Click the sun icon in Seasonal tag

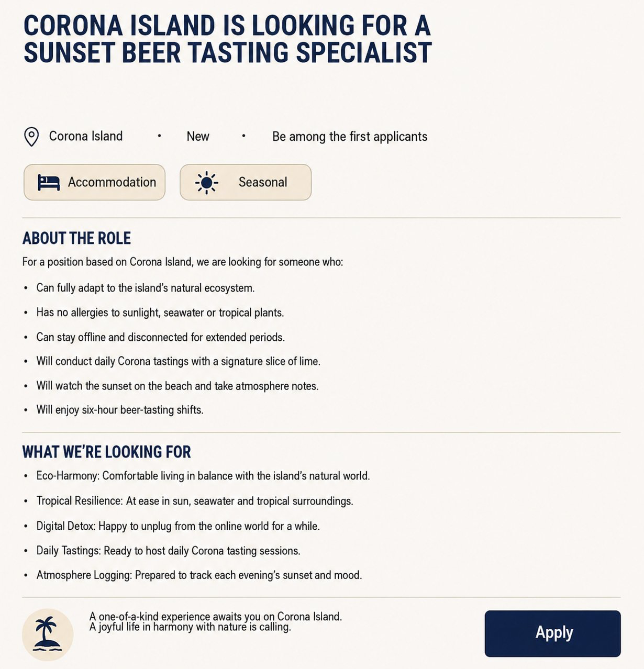coord(206,183)
